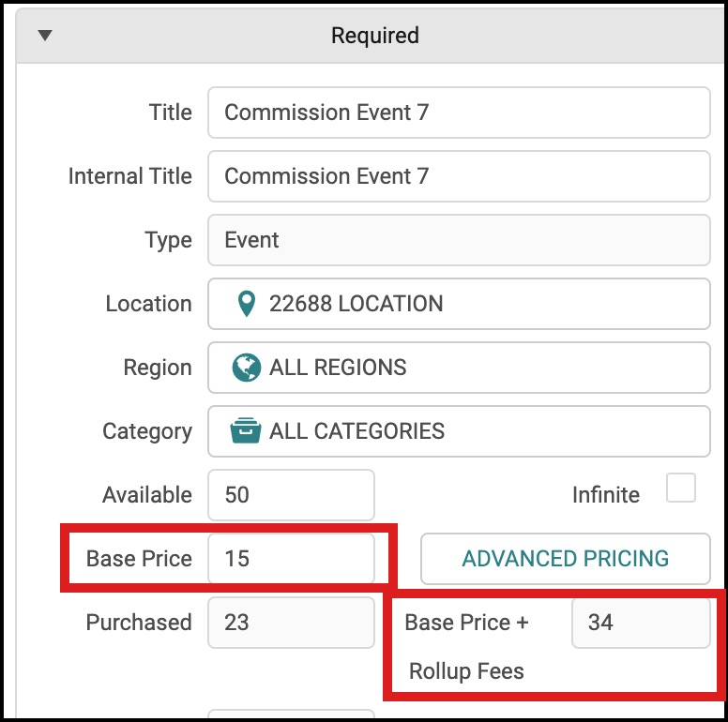The image size is (728, 722).
Task: Click the Base Price + Rollup Fees field
Action: tap(641, 623)
